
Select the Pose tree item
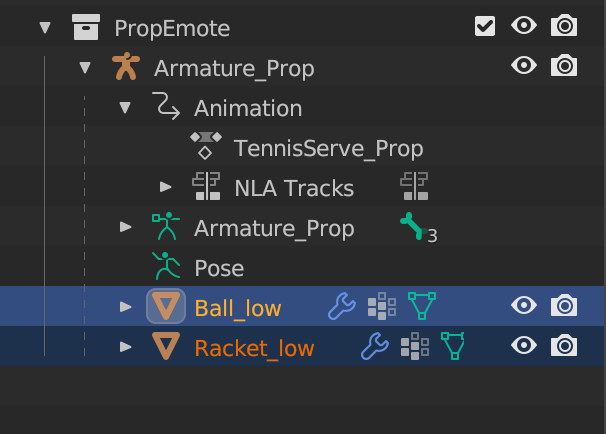pyautogui.click(x=219, y=268)
